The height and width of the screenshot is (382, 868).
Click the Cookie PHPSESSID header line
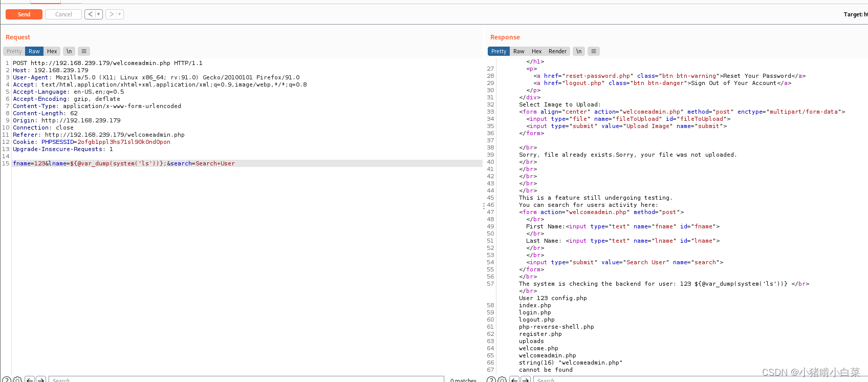click(x=92, y=142)
